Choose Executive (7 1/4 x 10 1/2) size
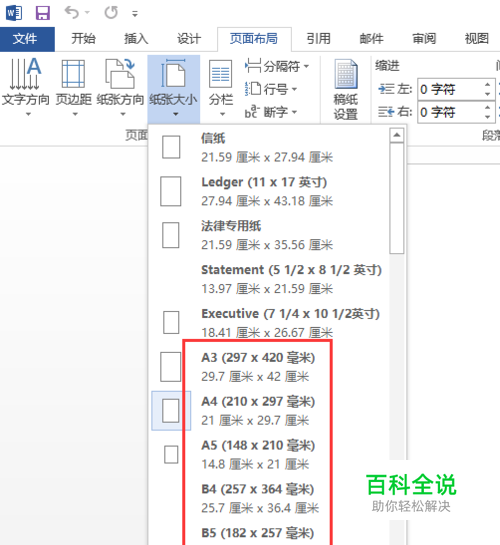Viewport: 500px width, 545px height. click(270, 323)
